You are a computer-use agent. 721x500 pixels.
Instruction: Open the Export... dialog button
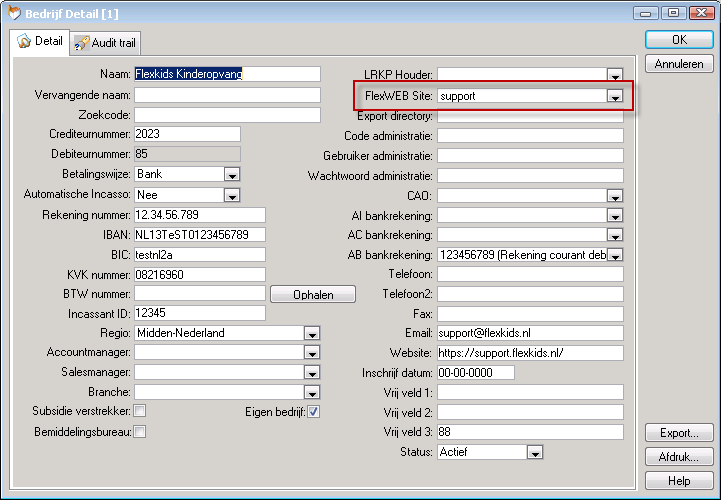coord(679,433)
